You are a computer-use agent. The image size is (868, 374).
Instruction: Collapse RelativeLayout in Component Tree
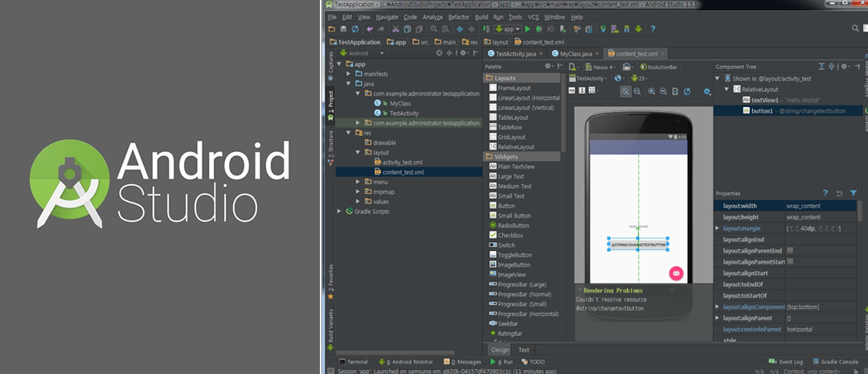click(x=727, y=88)
